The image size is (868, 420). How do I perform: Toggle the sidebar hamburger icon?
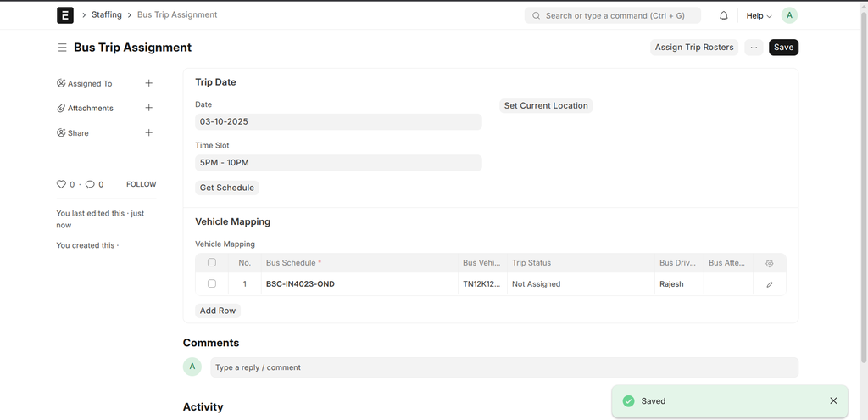(x=62, y=48)
